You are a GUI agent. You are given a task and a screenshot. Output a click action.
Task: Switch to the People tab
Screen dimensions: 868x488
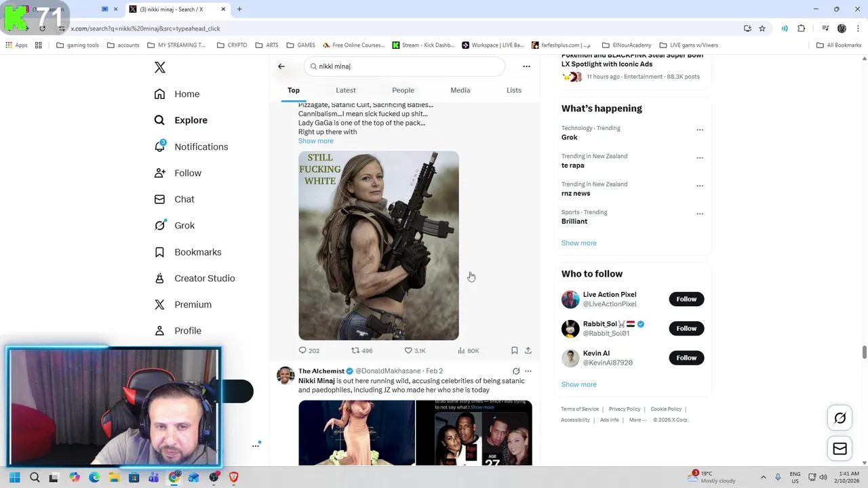click(x=403, y=90)
